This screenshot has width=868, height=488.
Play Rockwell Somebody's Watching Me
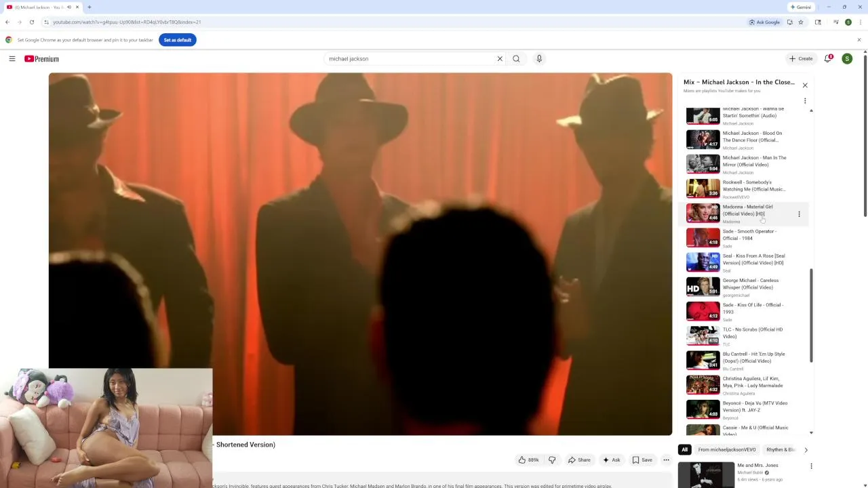click(x=744, y=188)
